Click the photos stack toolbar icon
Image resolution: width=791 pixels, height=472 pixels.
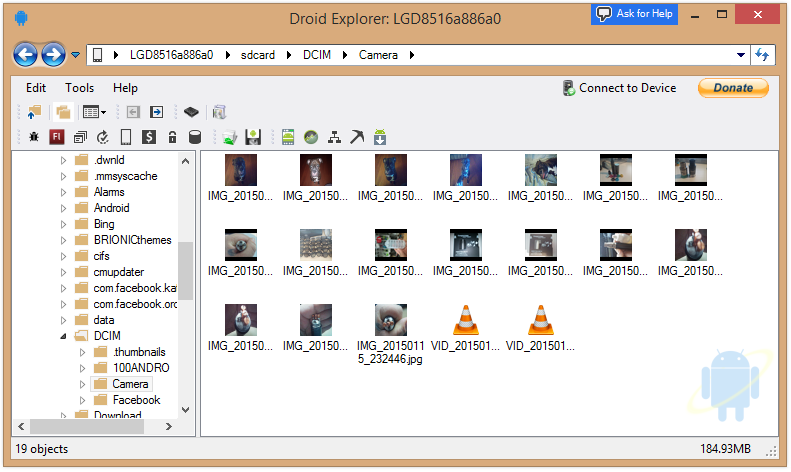coord(219,112)
